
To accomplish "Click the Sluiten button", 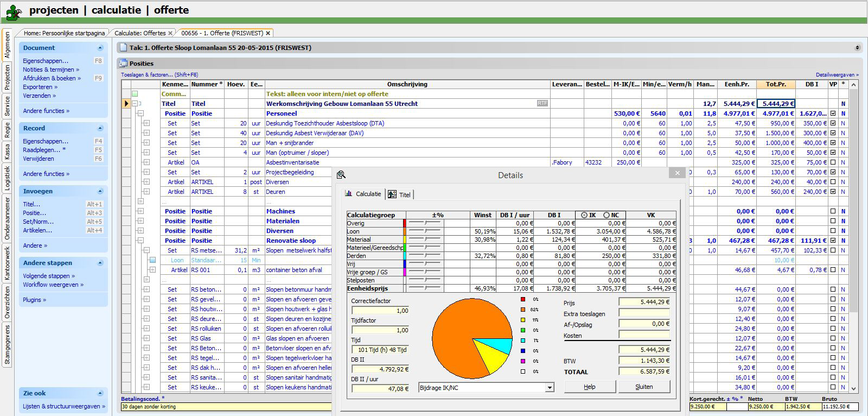I will click(x=644, y=387).
